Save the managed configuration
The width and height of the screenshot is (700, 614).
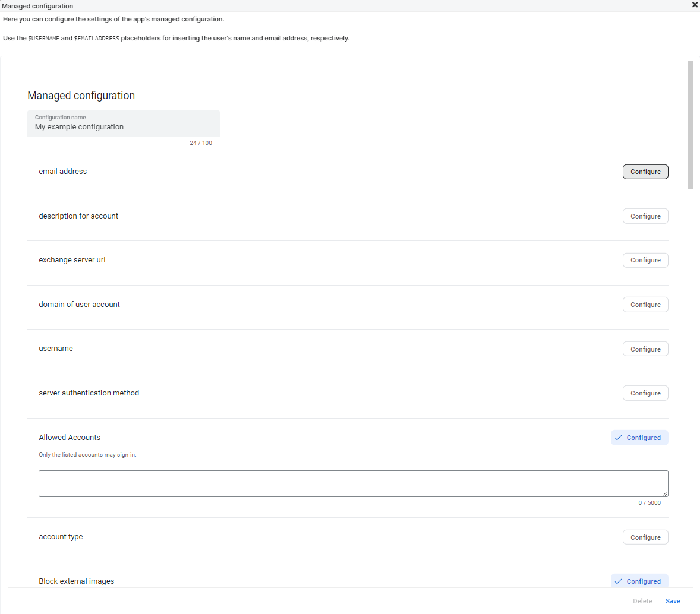[x=673, y=601]
